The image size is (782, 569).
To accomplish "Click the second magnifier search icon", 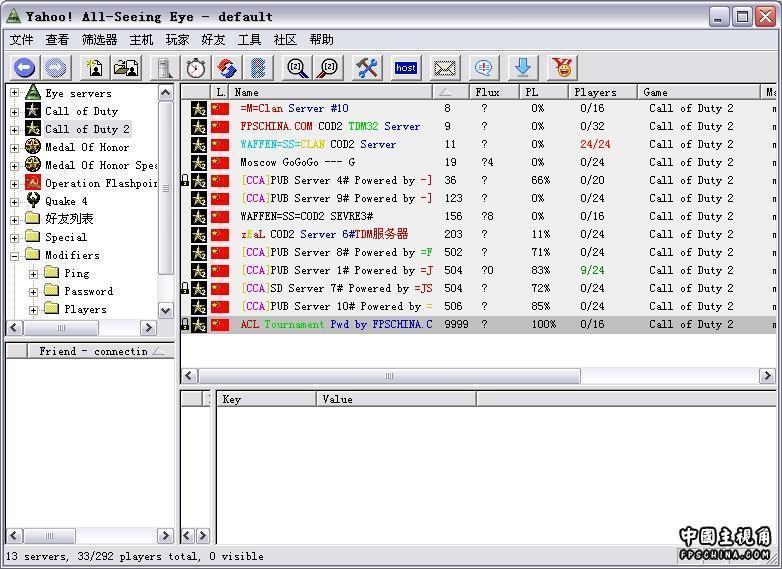I will click(x=329, y=68).
